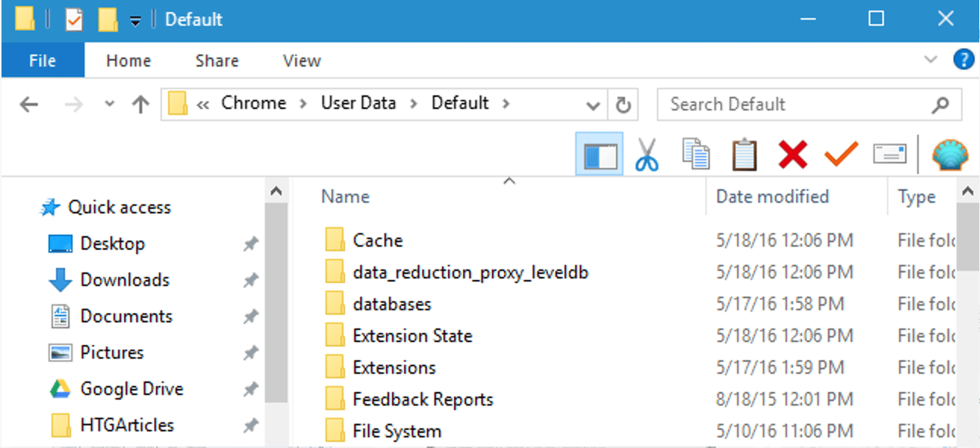This screenshot has height=448, width=980.
Task: Refresh the current folder view
Action: (623, 105)
